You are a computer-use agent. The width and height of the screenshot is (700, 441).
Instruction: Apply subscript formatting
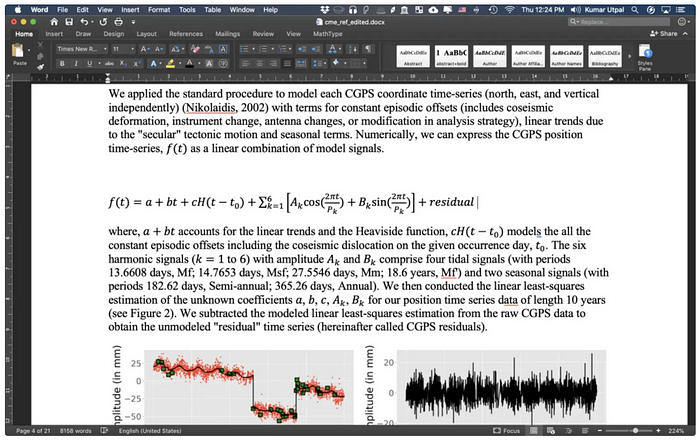coord(123,64)
